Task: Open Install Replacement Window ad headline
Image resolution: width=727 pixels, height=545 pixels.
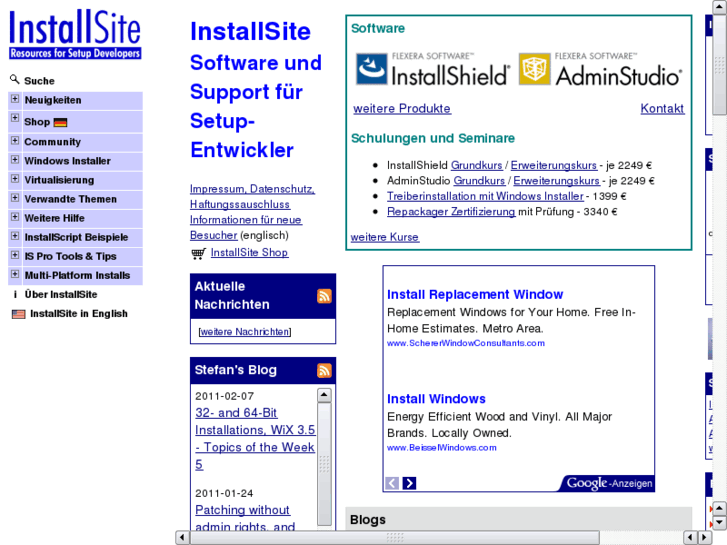Action: point(475,295)
